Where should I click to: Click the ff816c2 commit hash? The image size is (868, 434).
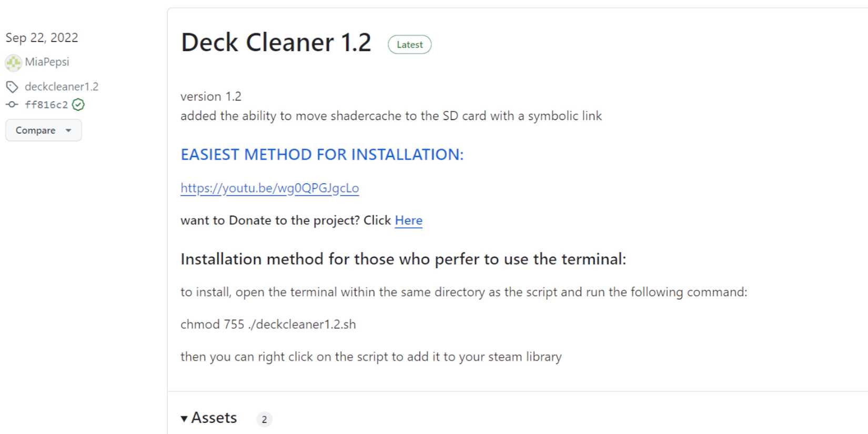[46, 104]
